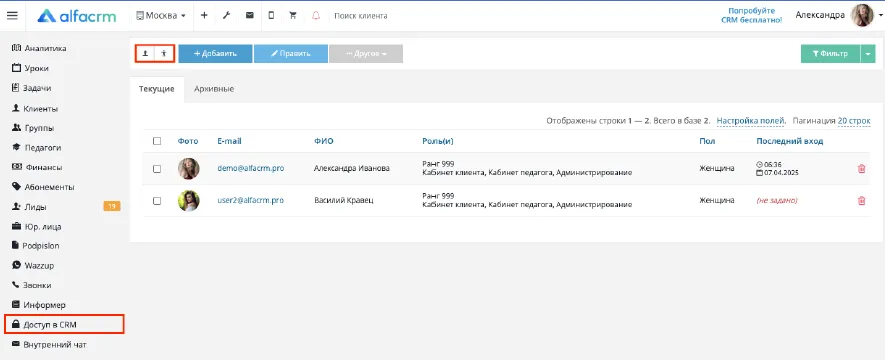Click Фото column header
The image size is (885, 360).
(187, 141)
